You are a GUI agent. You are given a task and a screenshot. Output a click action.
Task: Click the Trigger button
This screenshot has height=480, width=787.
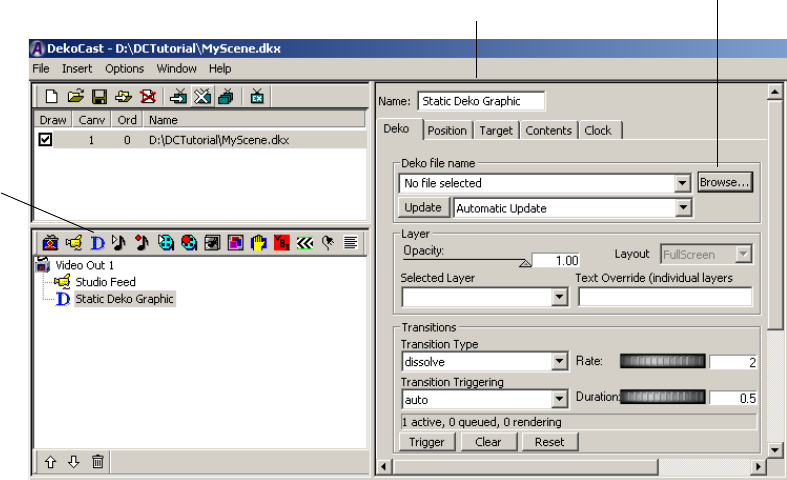(x=427, y=442)
